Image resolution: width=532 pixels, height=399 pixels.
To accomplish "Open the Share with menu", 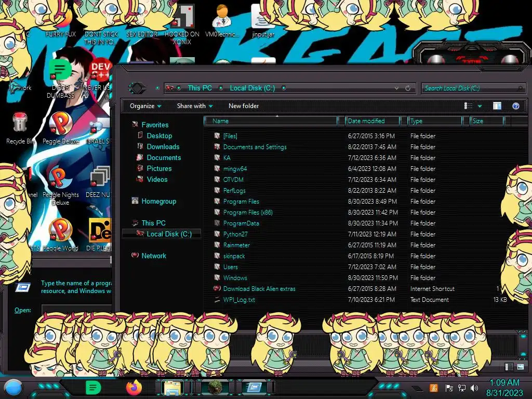I will click(x=195, y=106).
